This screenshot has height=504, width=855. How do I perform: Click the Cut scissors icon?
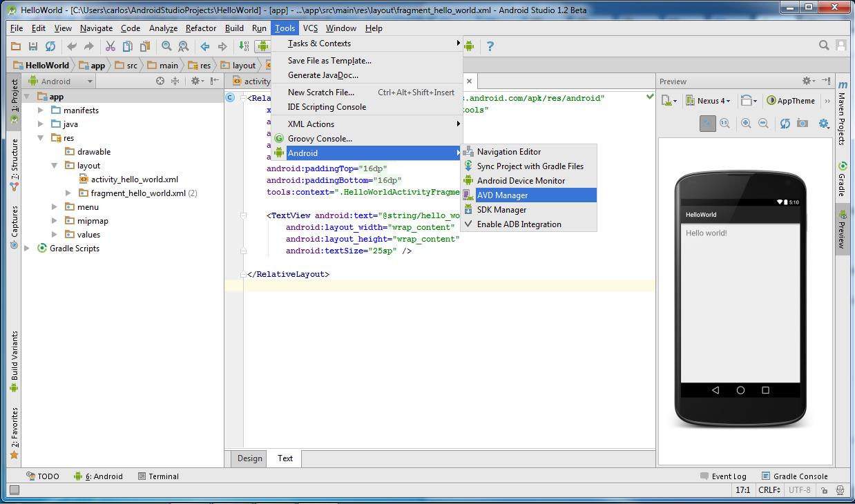point(110,46)
